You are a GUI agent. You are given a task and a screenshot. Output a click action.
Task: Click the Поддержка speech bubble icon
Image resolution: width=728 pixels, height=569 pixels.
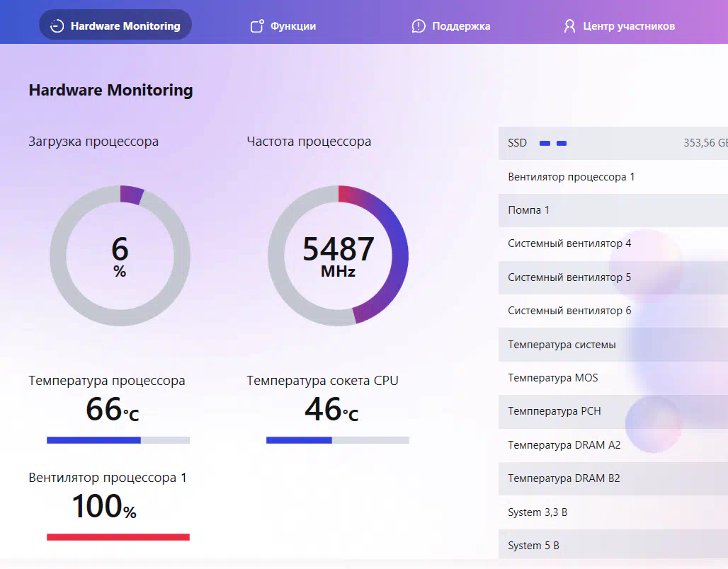pyautogui.click(x=419, y=26)
